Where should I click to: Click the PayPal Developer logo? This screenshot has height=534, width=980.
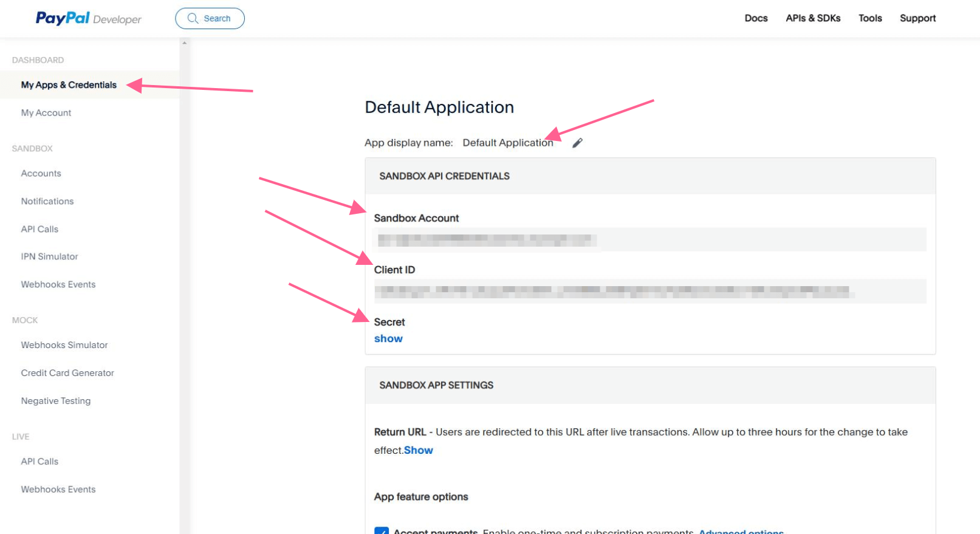88,18
